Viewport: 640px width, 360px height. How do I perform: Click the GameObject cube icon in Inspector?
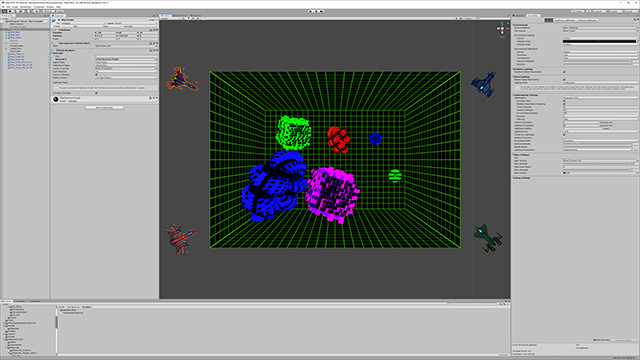pos(53,20)
